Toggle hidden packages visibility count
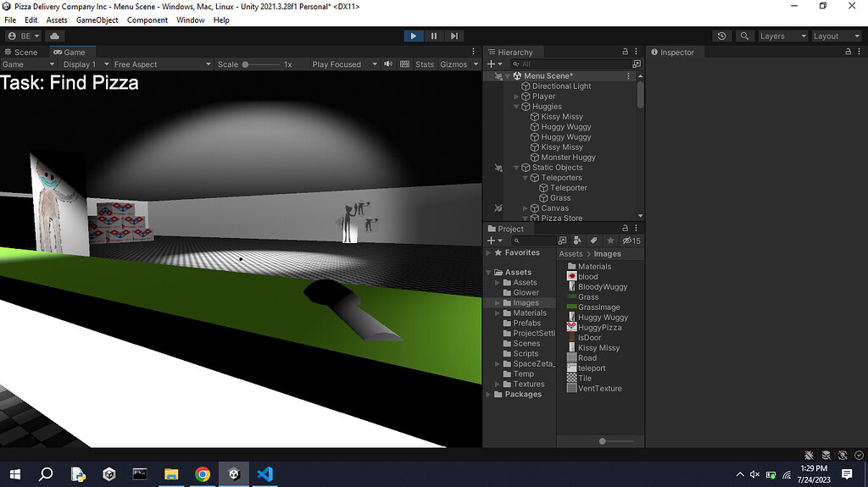Viewport: 868px width, 487px height. 632,241
